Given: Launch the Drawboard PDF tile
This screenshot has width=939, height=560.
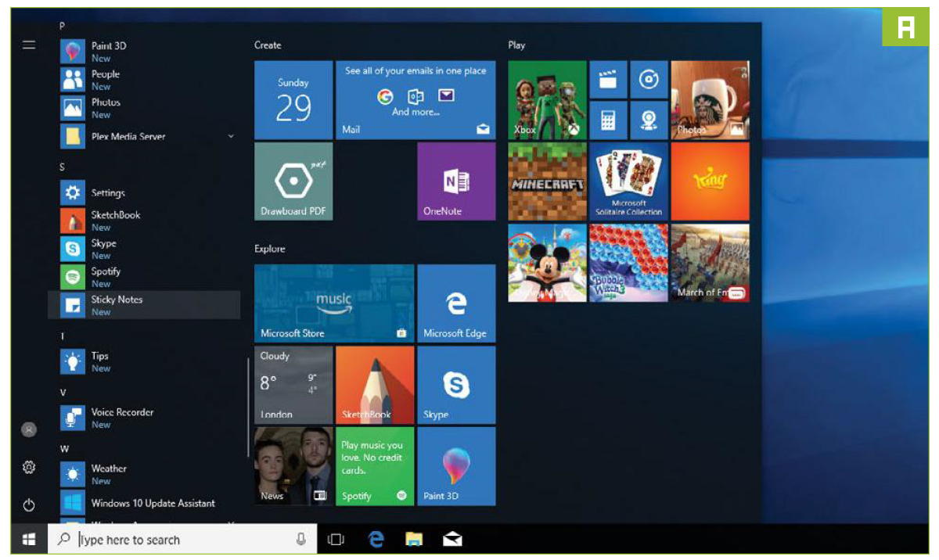Looking at the screenshot, I should tap(293, 181).
